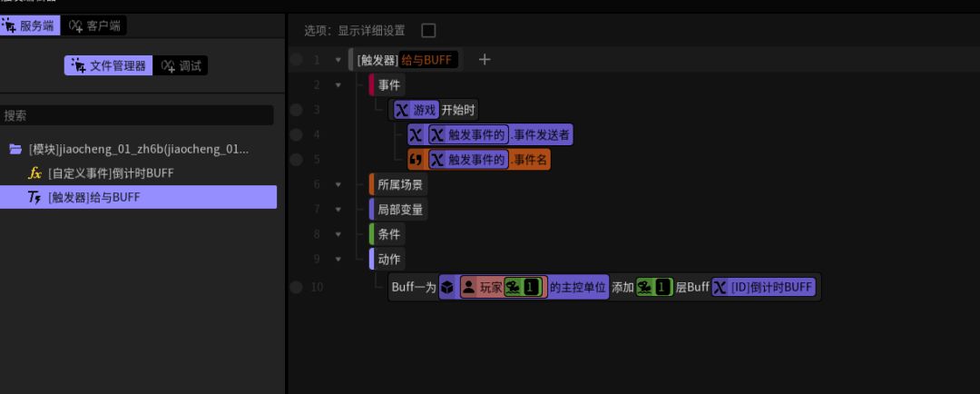Click the blue folder icon of the module
The height and width of the screenshot is (394, 980).
[x=15, y=150]
